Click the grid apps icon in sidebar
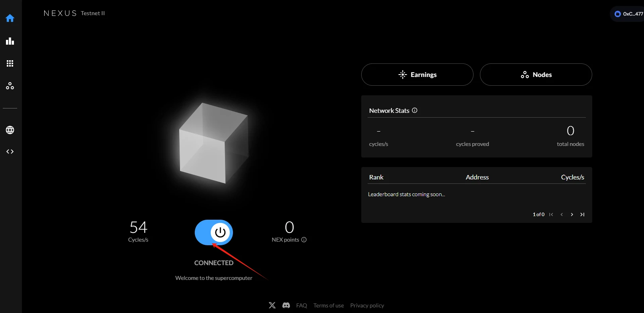 [10, 63]
